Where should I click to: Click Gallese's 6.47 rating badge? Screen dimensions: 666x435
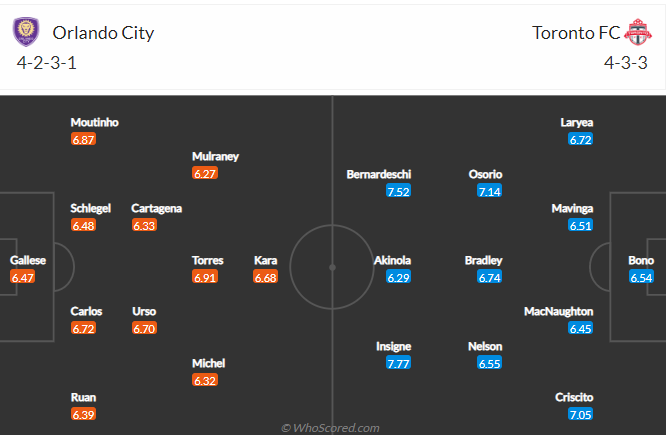(23, 278)
